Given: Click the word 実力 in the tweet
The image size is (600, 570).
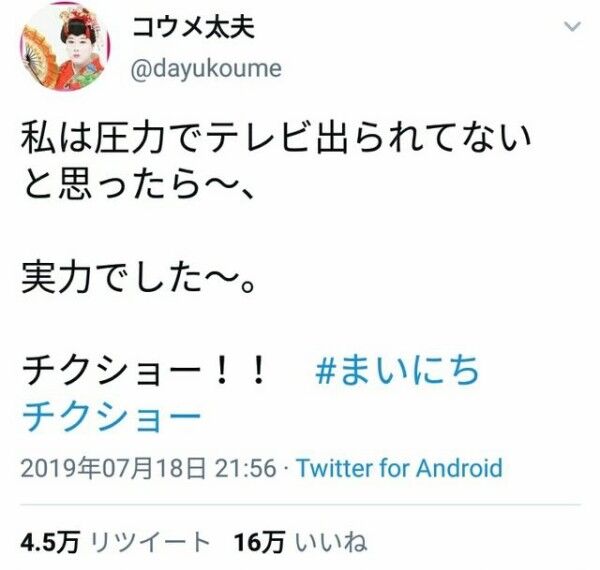Looking at the screenshot, I should 57,278.
